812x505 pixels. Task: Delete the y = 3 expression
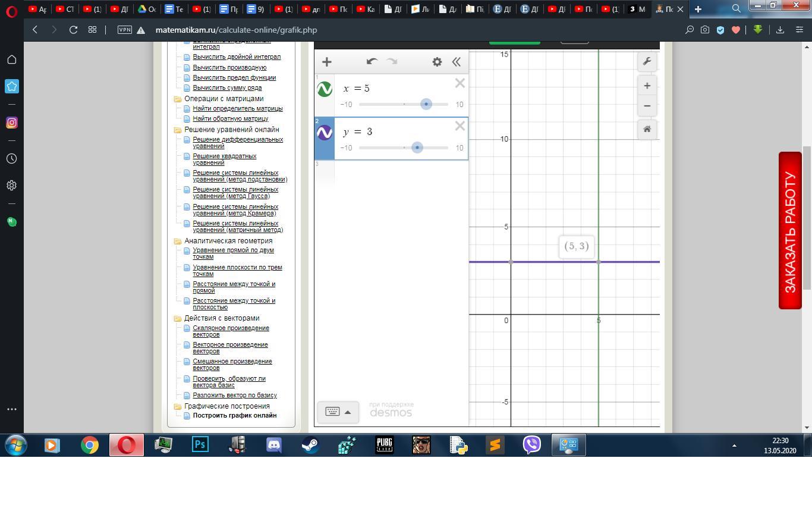pyautogui.click(x=460, y=126)
